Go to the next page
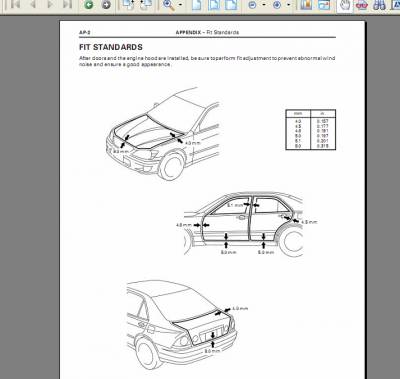Viewport: 400px width, 379px height. pos(50,4)
